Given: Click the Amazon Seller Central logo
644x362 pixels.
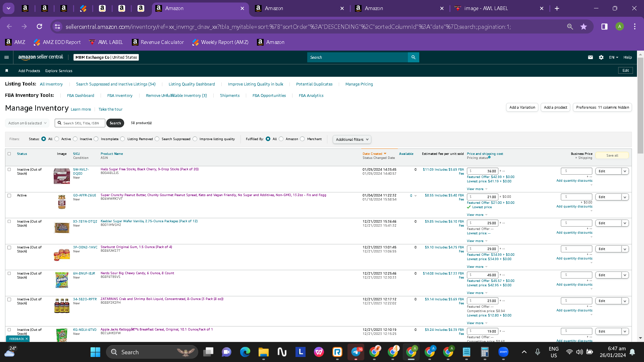Looking at the screenshot, I should (x=41, y=57).
